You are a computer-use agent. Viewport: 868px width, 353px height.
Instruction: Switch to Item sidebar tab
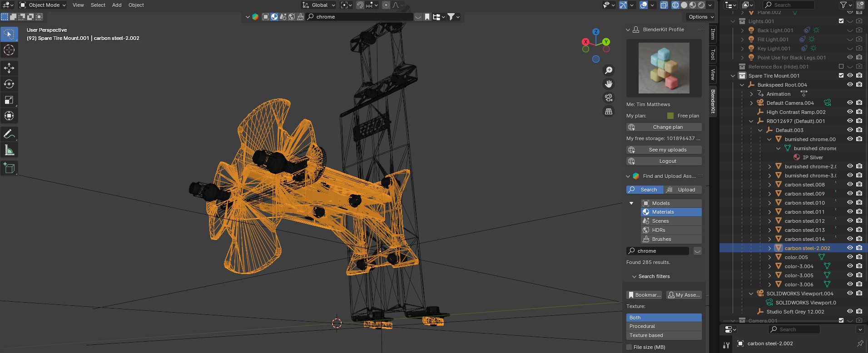click(x=713, y=34)
